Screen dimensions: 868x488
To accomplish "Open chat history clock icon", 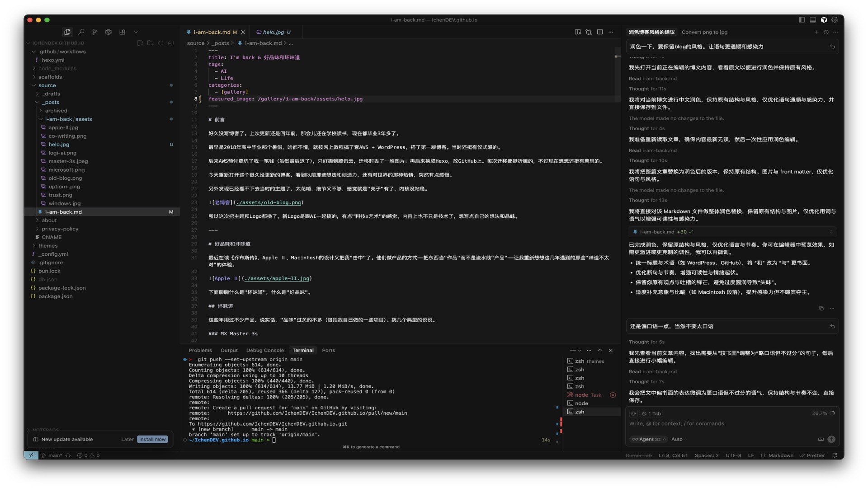I will point(826,32).
